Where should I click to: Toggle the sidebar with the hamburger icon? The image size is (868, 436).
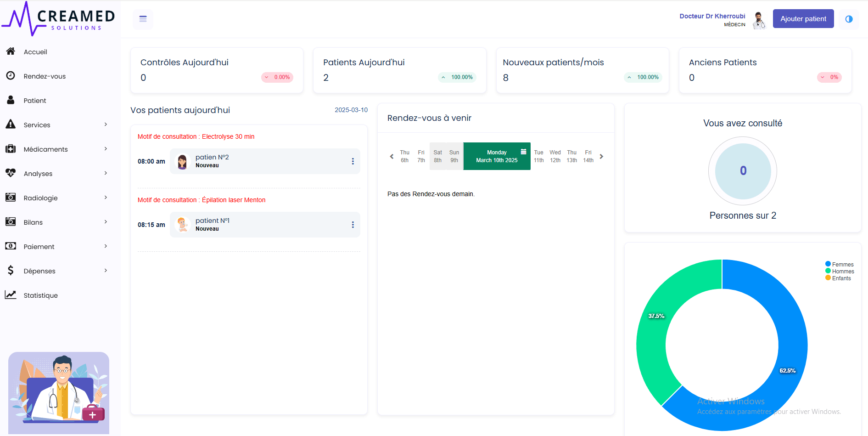point(143,19)
